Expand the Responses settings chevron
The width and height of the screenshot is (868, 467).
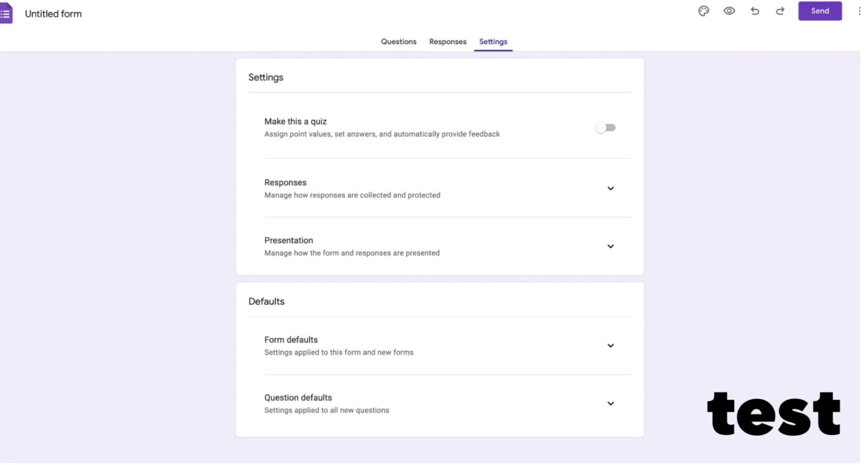point(610,188)
